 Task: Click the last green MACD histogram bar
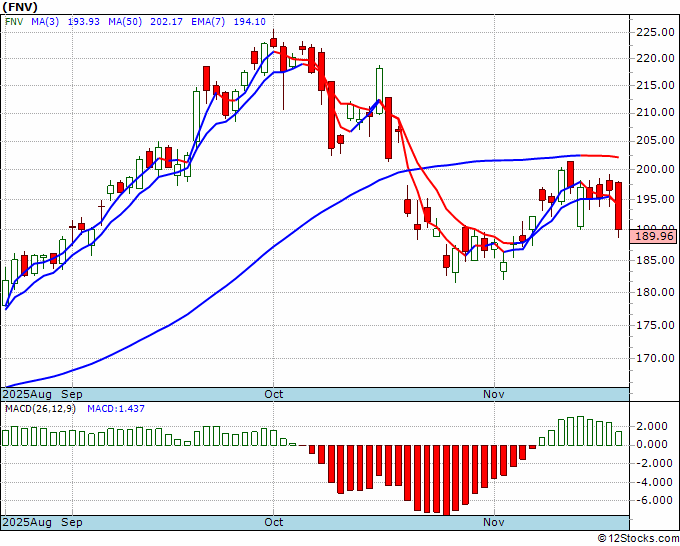coord(618,438)
